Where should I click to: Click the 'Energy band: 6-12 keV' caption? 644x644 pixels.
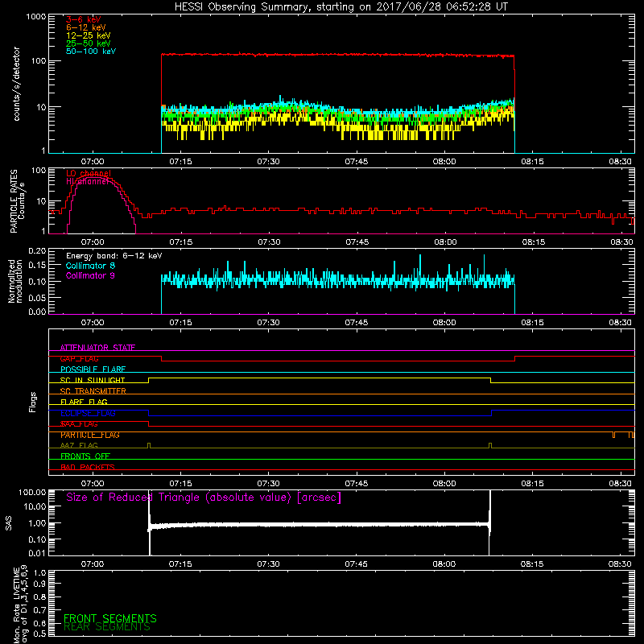click(x=114, y=256)
